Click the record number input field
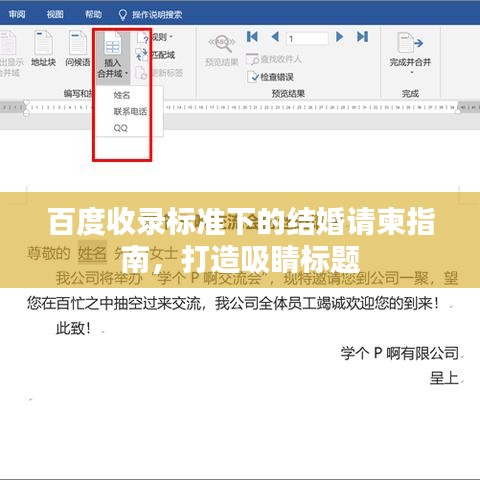 click(x=307, y=38)
